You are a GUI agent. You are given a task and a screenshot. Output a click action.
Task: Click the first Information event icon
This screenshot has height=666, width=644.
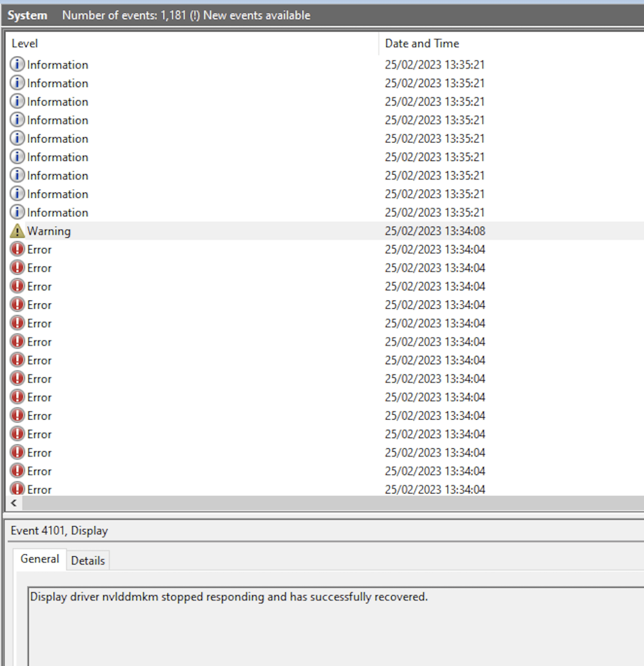[x=16, y=64]
